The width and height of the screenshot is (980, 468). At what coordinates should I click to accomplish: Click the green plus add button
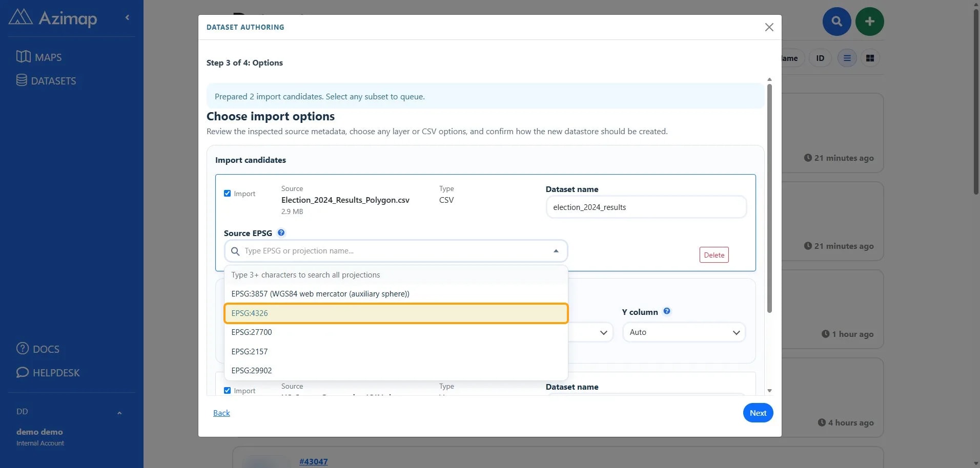(869, 22)
